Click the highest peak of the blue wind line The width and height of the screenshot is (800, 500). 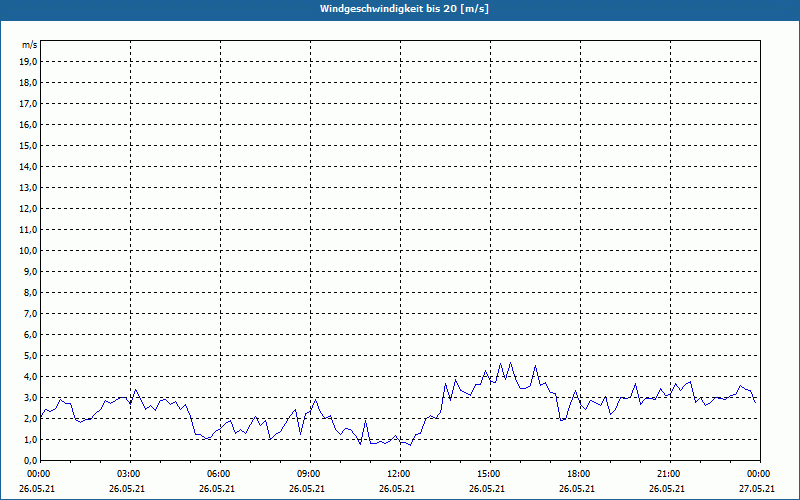pyautogui.click(x=510, y=362)
